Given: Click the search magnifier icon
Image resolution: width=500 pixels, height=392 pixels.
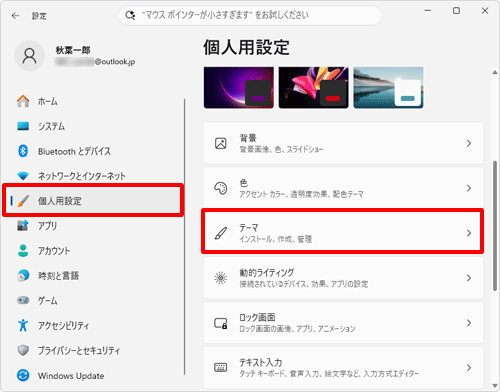Looking at the screenshot, I should point(130,15).
